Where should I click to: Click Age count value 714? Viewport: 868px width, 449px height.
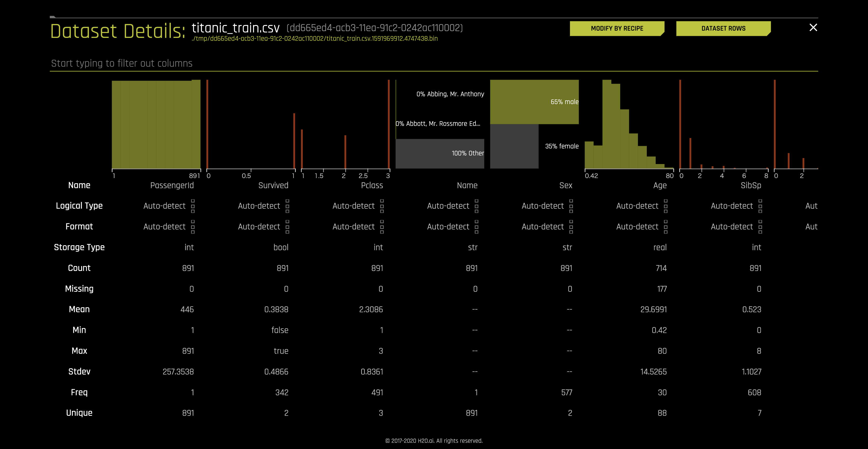point(661,268)
